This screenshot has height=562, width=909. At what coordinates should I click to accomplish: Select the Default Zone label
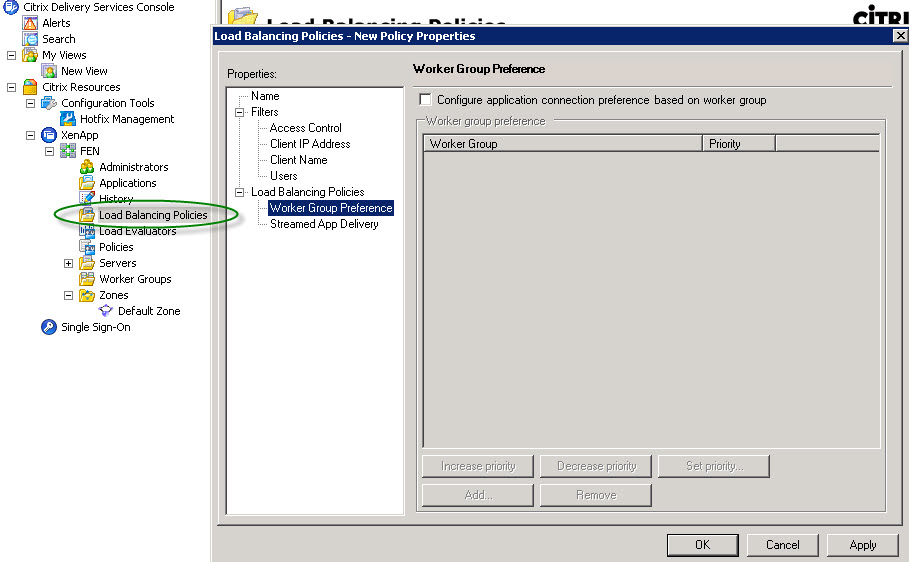(x=149, y=311)
